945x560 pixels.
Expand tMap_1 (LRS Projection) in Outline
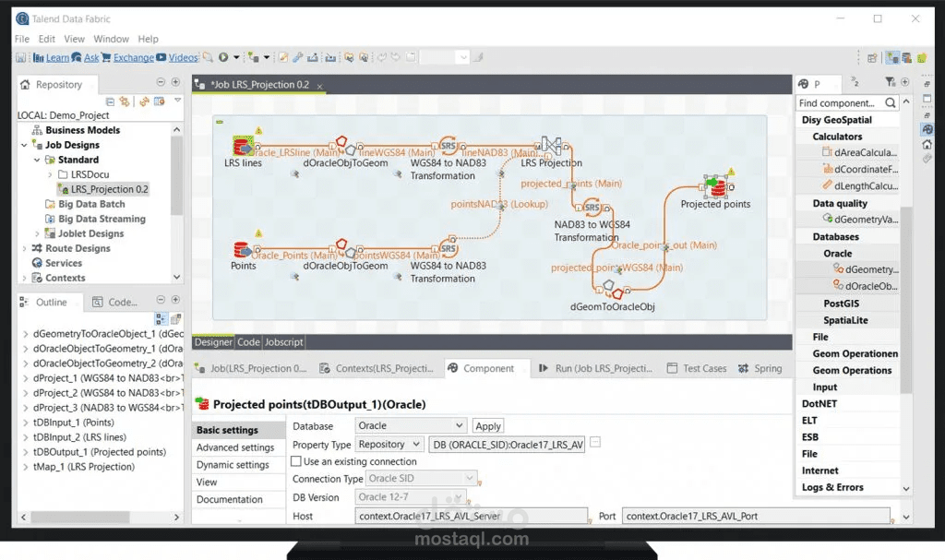click(25, 467)
